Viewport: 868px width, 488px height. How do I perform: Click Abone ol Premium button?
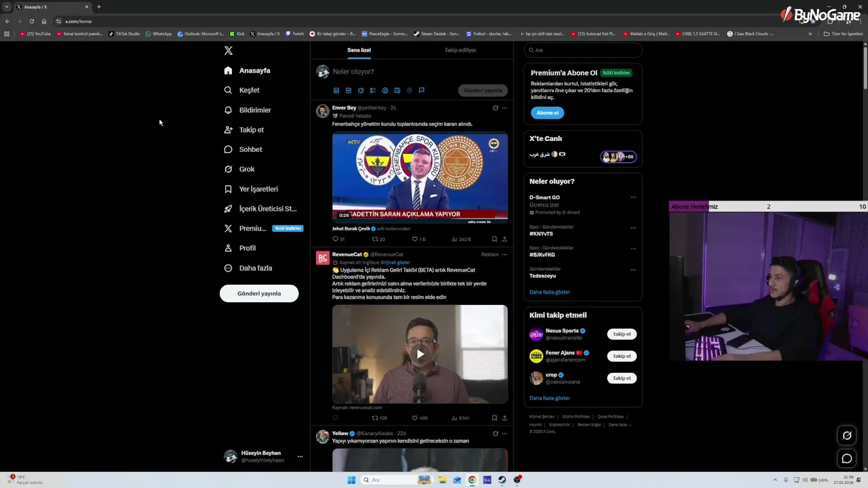click(x=547, y=113)
